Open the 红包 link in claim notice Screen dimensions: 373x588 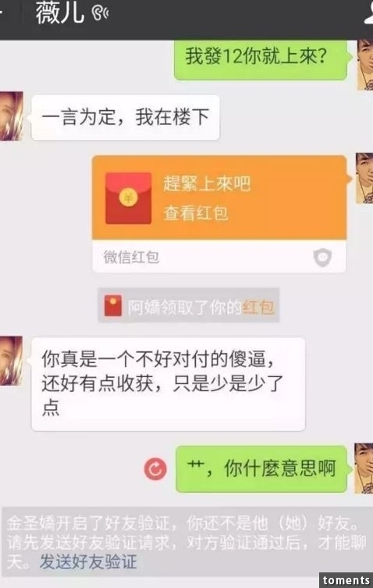pos(258,308)
